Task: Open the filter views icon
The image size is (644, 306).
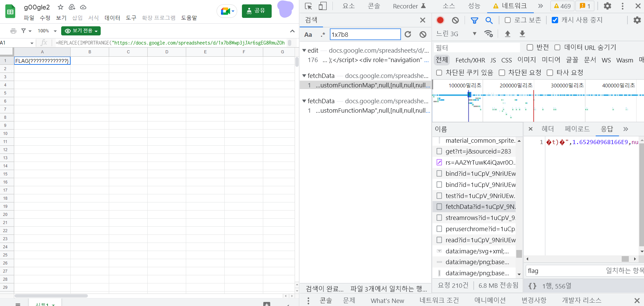Action: (26, 31)
